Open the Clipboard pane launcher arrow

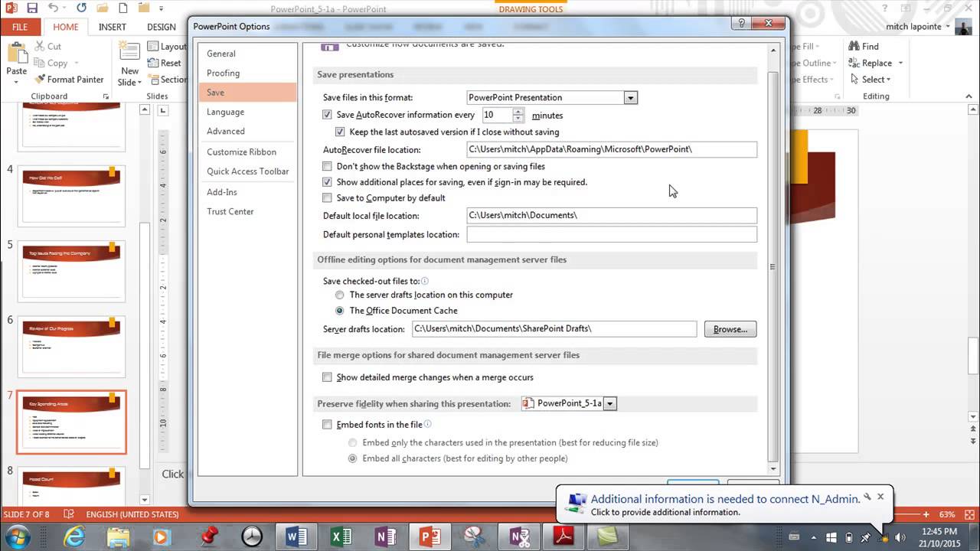[x=106, y=96]
